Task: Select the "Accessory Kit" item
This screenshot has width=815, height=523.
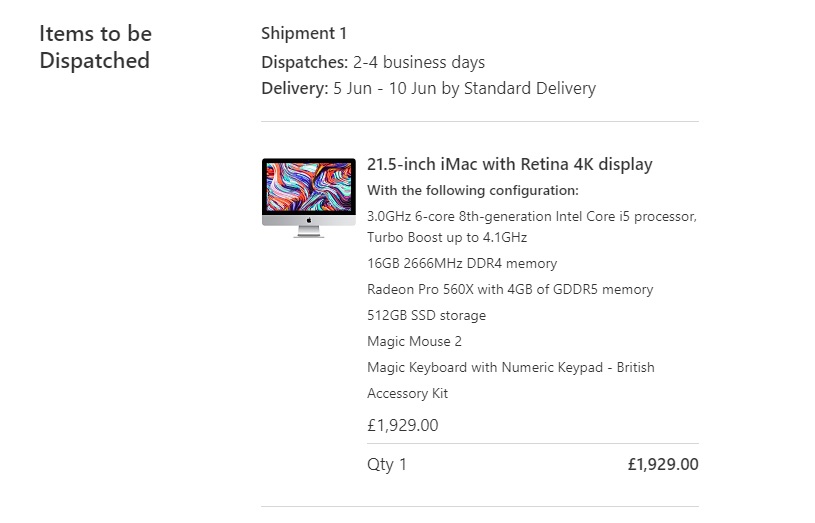Action: [407, 394]
